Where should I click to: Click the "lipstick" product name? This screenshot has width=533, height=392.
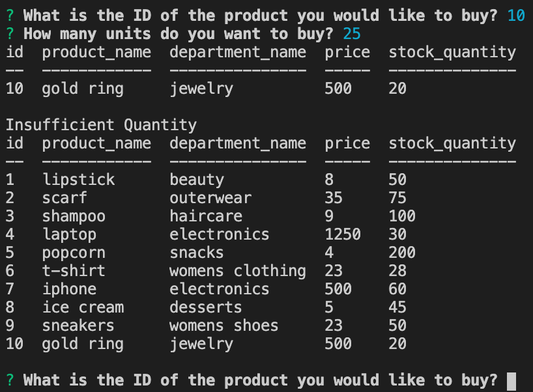(x=78, y=180)
